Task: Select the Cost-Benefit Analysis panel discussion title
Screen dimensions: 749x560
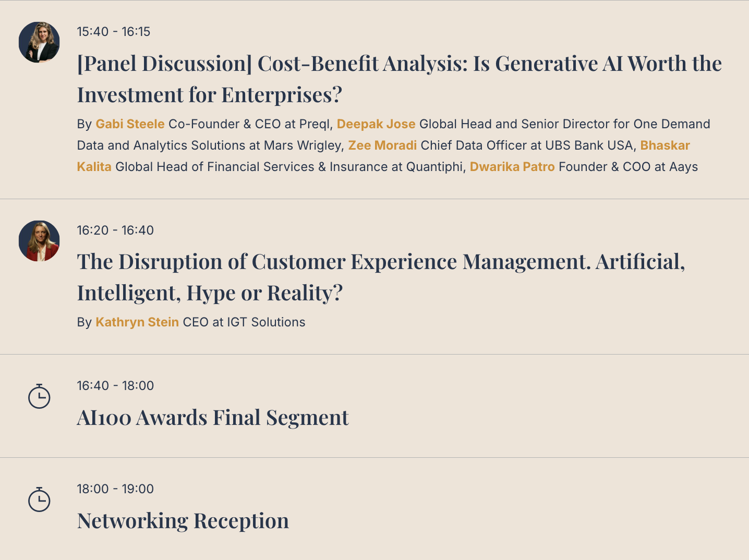Action: click(400, 79)
